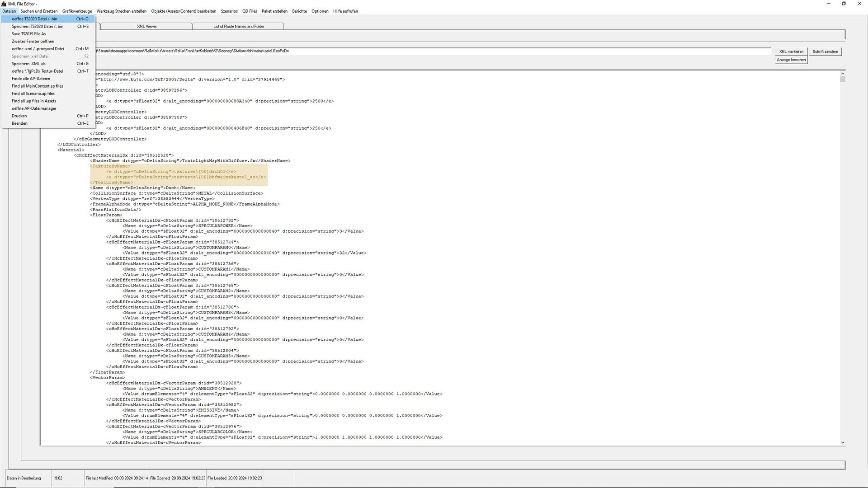Choose 'Finde alle AP-Dateien'
Image resolution: width=868 pixels, height=488 pixels.
(x=31, y=79)
